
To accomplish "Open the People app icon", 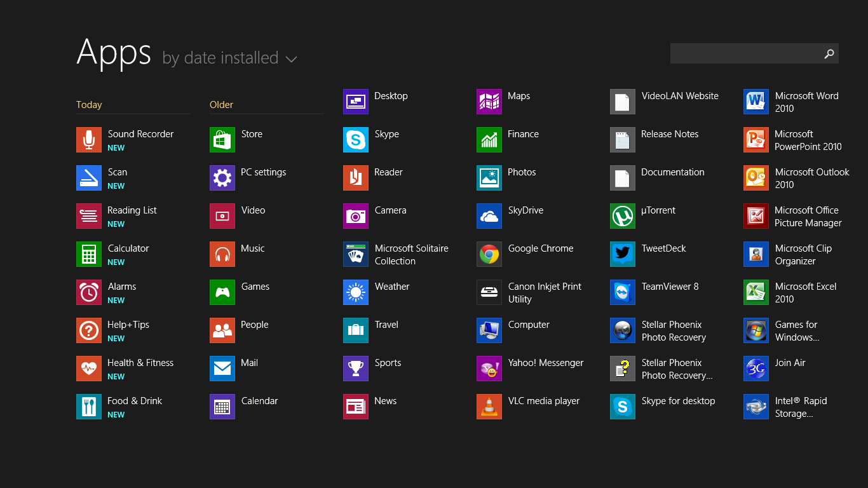I will 222,330.
